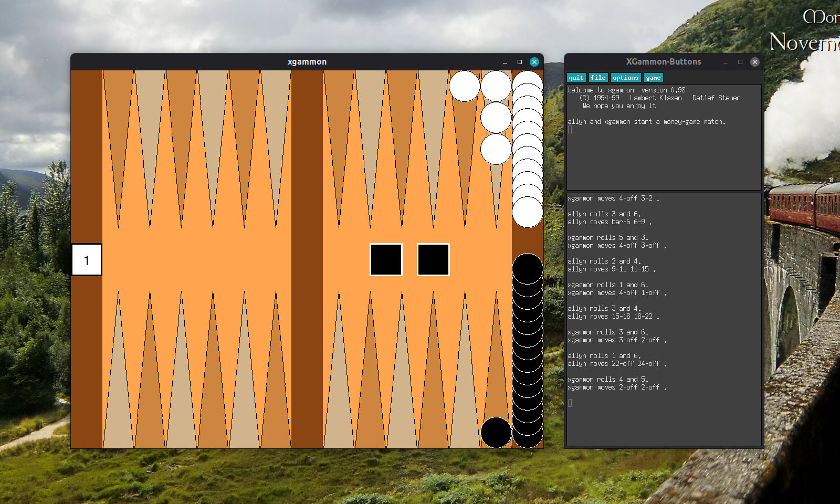Open the file menu
This screenshot has height=504, width=840.
coord(598,78)
